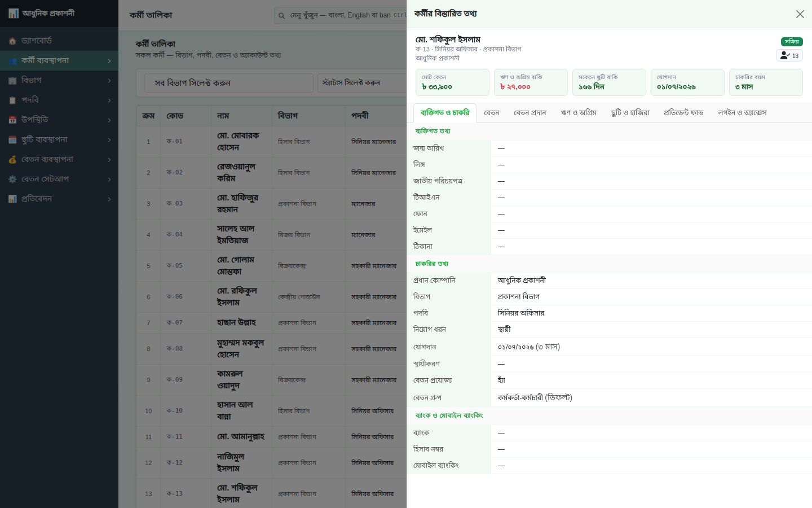Click the বেতন ব্যবস্থাপনা money bag icon
812x508 pixels.
(12, 160)
